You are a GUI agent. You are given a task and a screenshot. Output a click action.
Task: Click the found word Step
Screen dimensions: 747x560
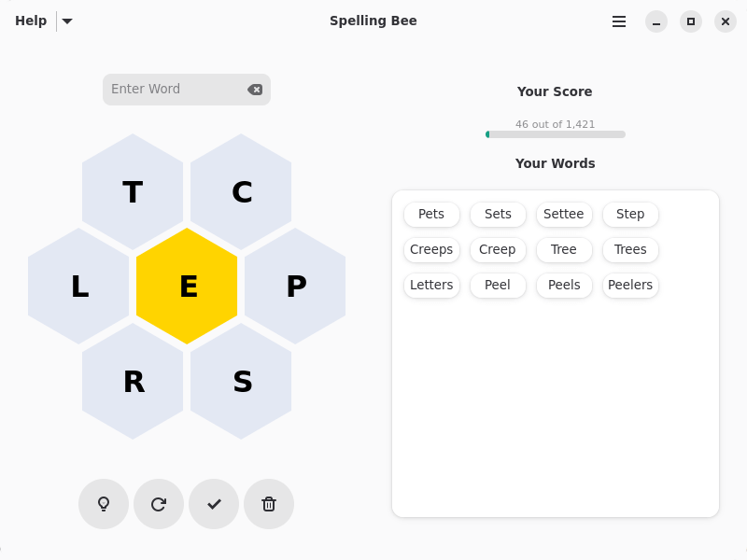(x=630, y=215)
